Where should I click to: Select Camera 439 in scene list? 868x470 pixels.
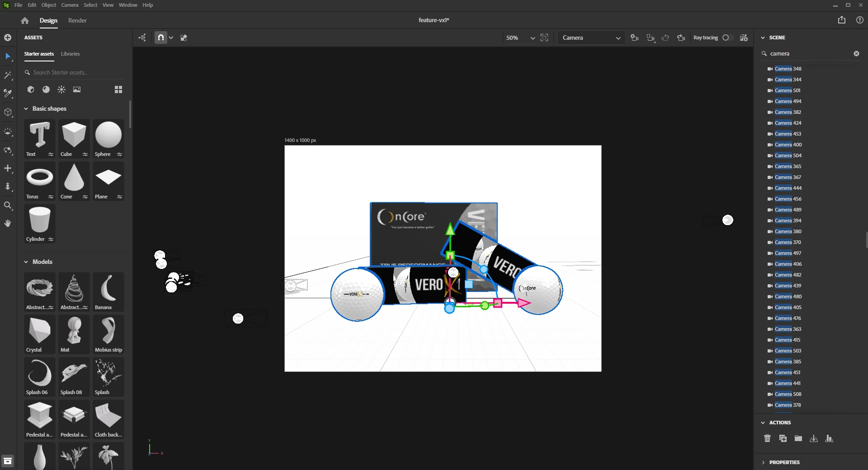tap(788, 286)
